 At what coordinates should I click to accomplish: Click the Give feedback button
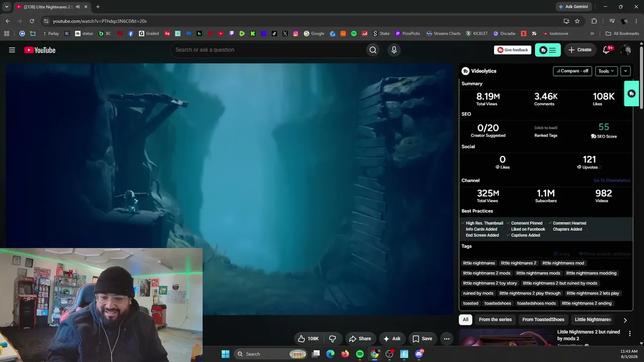click(x=513, y=50)
